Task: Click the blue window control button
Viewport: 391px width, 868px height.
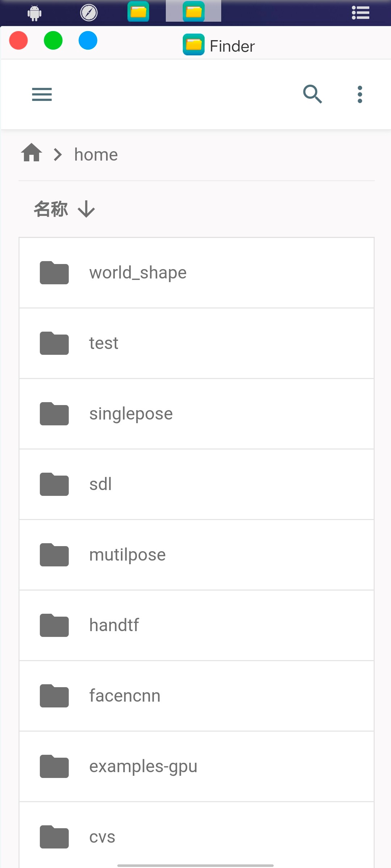Action: coord(88,40)
